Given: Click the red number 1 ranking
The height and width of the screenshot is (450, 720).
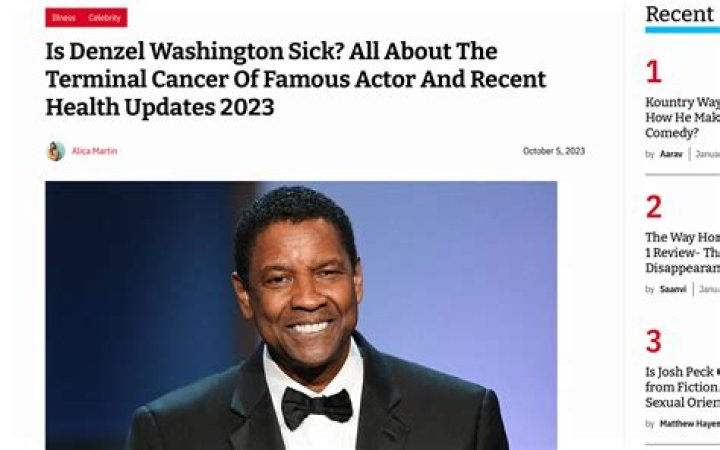Looking at the screenshot, I should click(x=654, y=72).
